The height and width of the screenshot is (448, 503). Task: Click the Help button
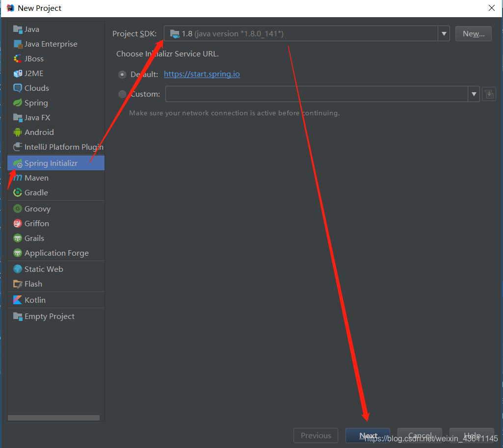[472, 436]
